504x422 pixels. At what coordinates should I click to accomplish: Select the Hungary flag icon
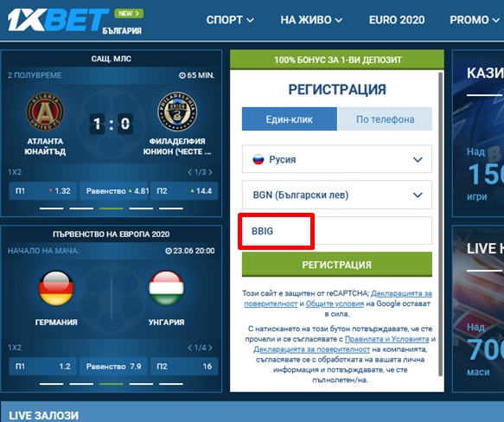(167, 288)
